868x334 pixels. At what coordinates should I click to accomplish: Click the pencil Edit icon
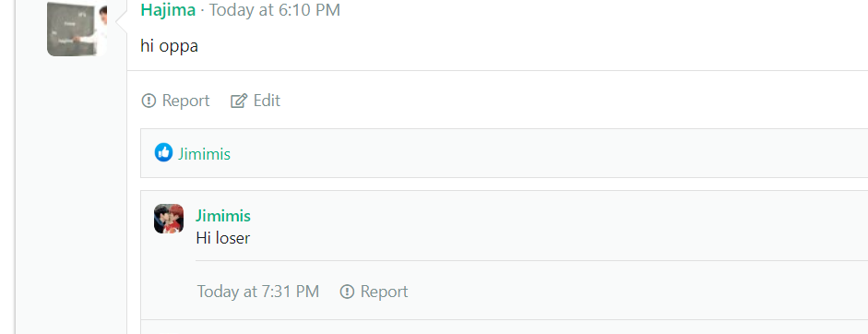tap(238, 101)
